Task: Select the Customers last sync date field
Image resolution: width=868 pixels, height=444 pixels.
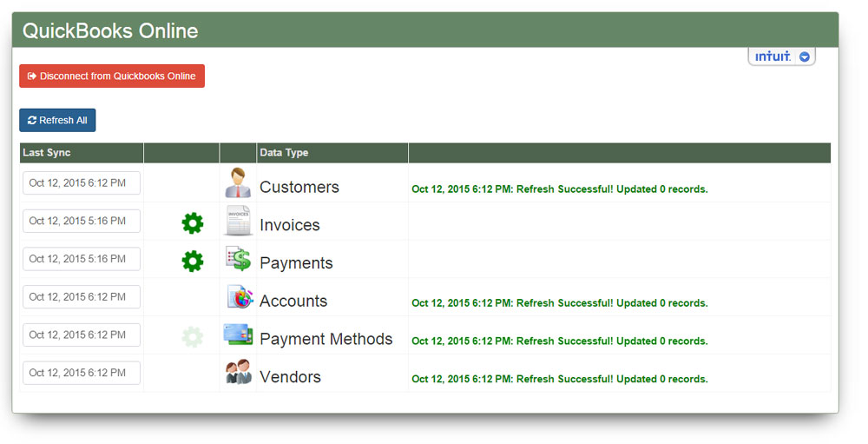Action: [x=82, y=183]
